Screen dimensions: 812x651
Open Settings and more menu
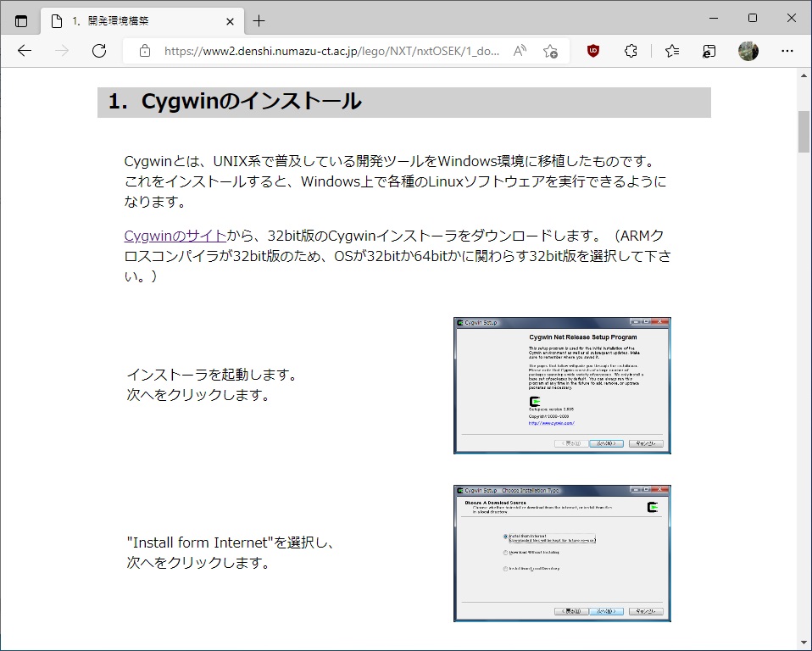[x=787, y=51]
